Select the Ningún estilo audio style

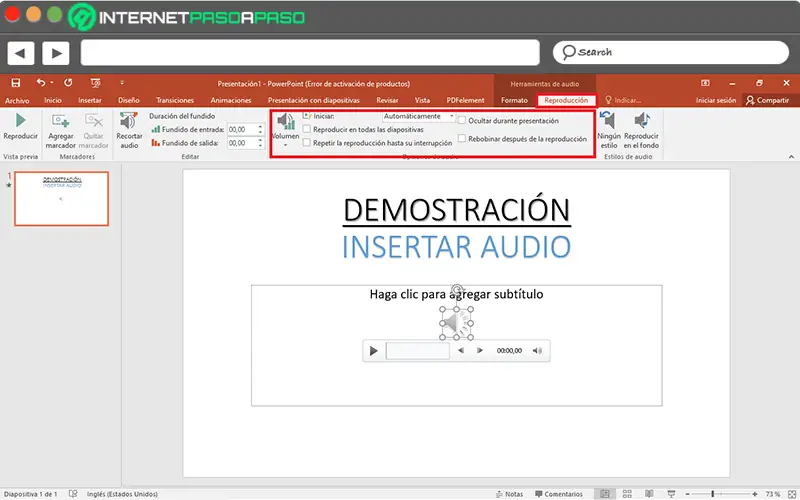tap(609, 122)
